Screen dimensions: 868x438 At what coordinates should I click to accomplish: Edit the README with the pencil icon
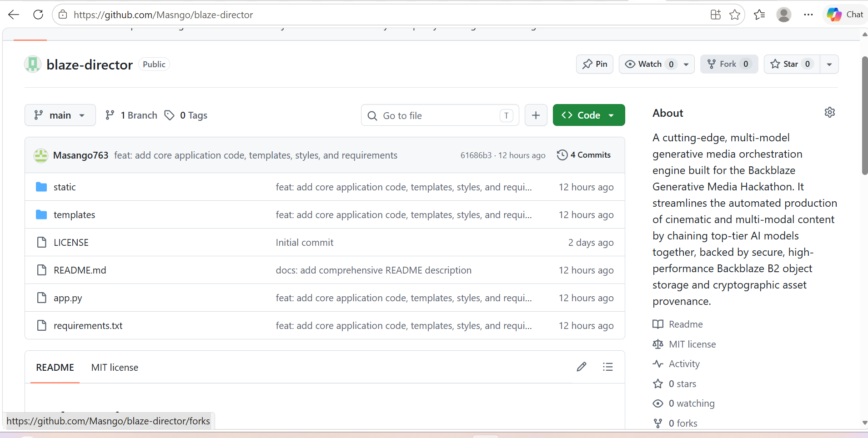582,367
